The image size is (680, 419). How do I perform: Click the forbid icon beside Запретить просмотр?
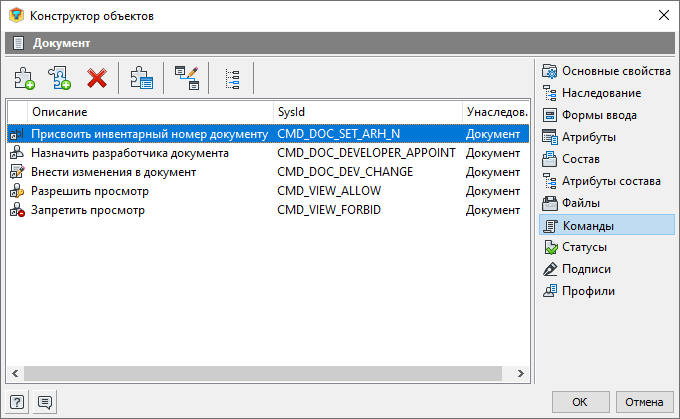(17, 210)
